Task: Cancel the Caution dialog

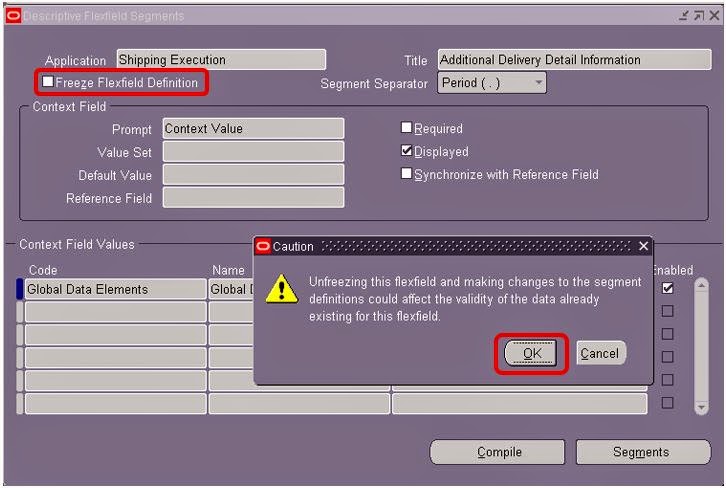Action: click(601, 353)
